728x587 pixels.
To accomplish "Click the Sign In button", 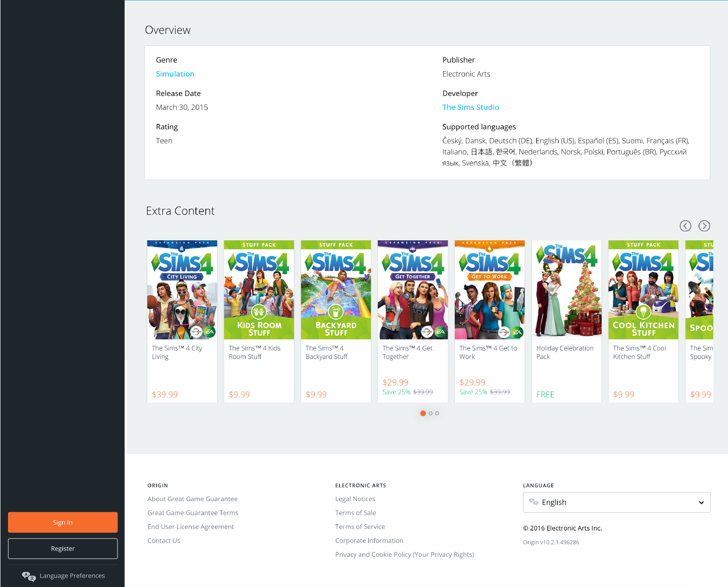I will [63, 522].
